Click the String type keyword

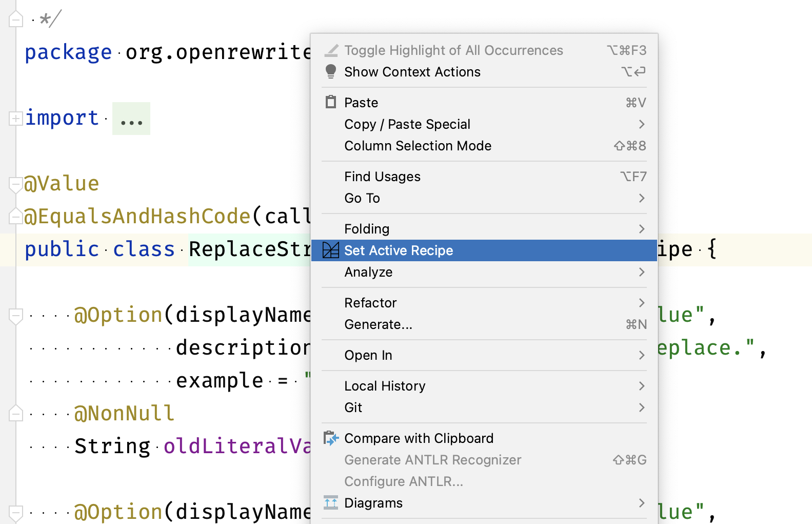(x=112, y=446)
